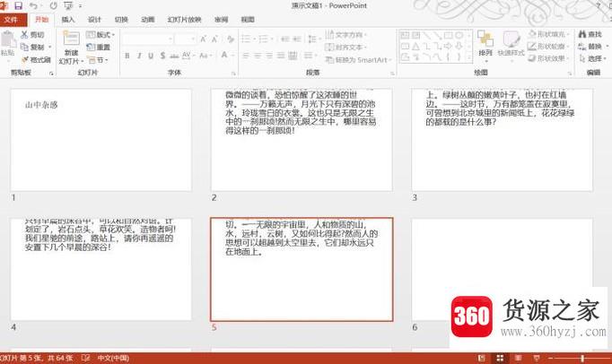Open line spacing options

(x=313, y=39)
